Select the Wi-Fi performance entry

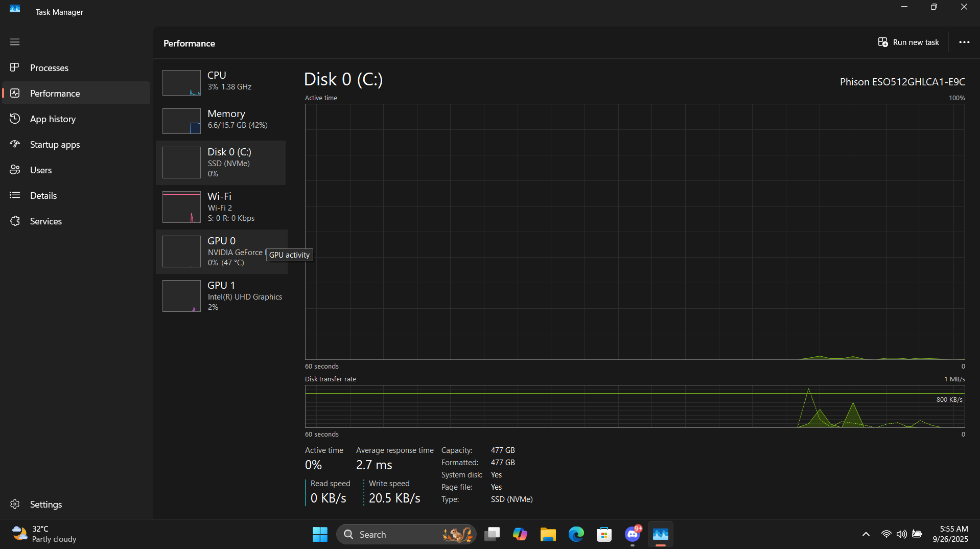pyautogui.click(x=221, y=207)
